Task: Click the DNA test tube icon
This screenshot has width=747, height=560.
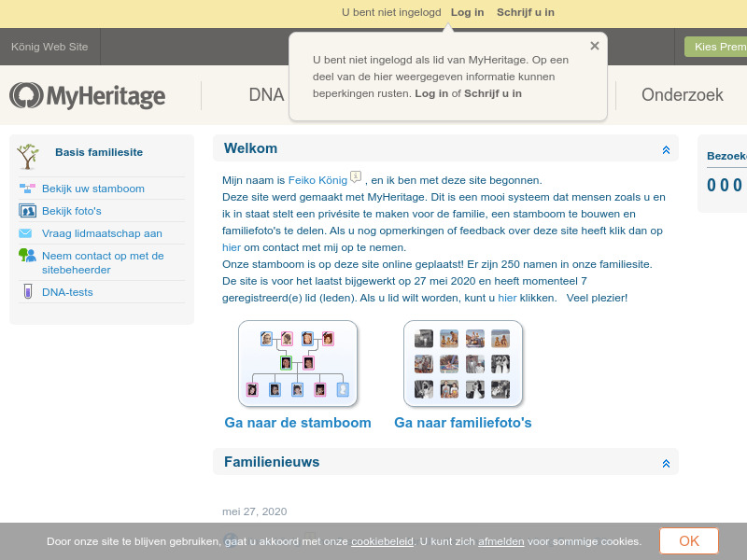Action: (28, 292)
